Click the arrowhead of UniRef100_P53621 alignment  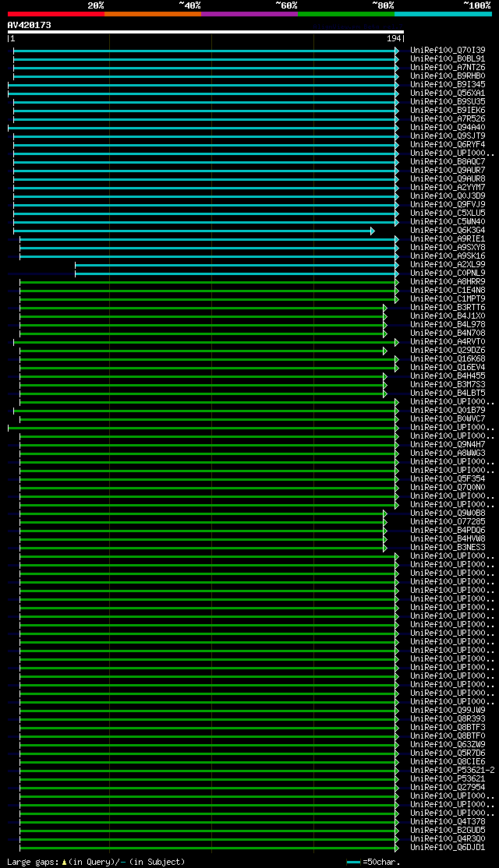click(397, 779)
